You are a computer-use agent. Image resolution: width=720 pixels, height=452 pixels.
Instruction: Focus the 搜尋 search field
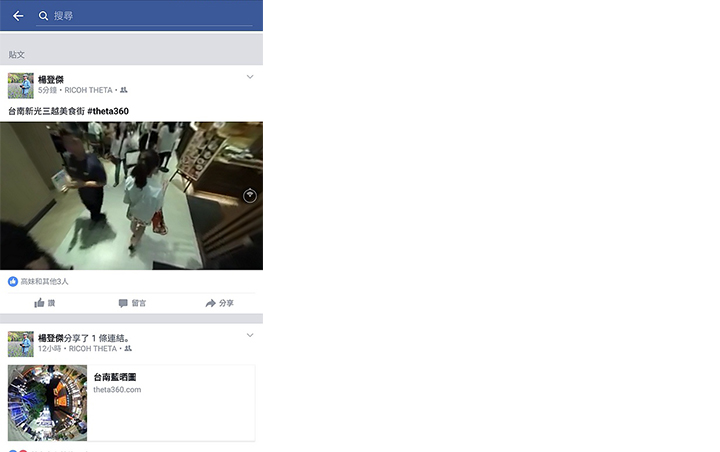pyautogui.click(x=144, y=16)
